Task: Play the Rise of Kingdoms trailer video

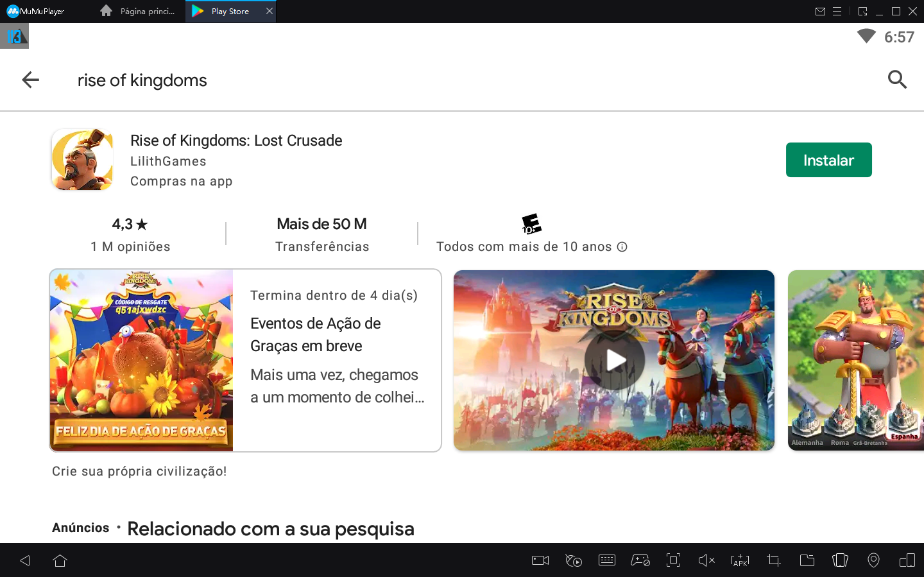Action: 614,360
